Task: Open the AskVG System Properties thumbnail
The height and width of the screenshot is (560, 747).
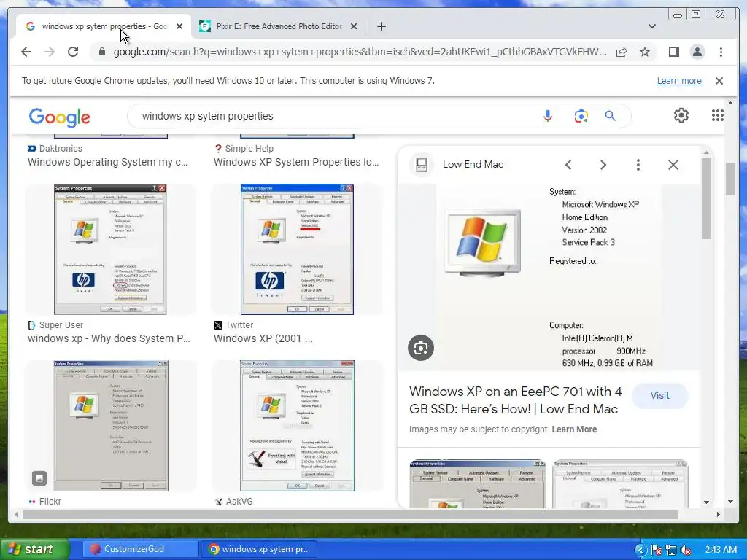Action: click(297, 426)
